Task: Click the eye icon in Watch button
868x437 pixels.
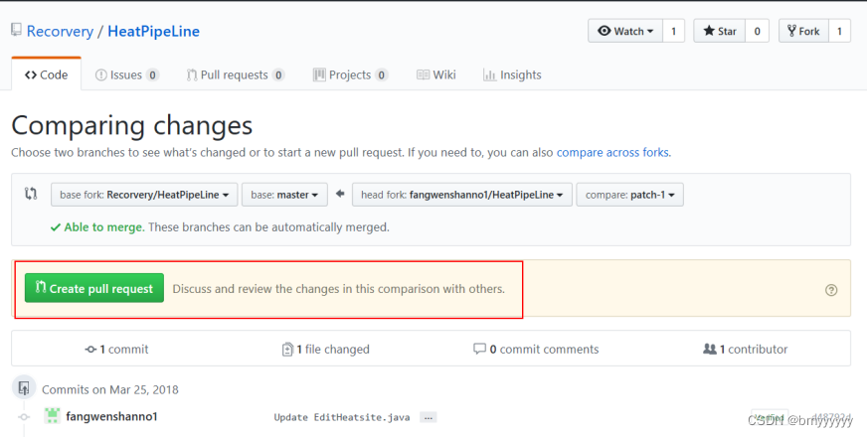Action: tap(604, 31)
